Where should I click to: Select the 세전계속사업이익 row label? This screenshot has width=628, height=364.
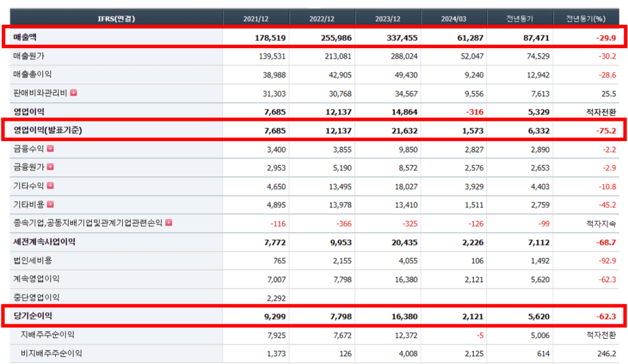coord(44,242)
